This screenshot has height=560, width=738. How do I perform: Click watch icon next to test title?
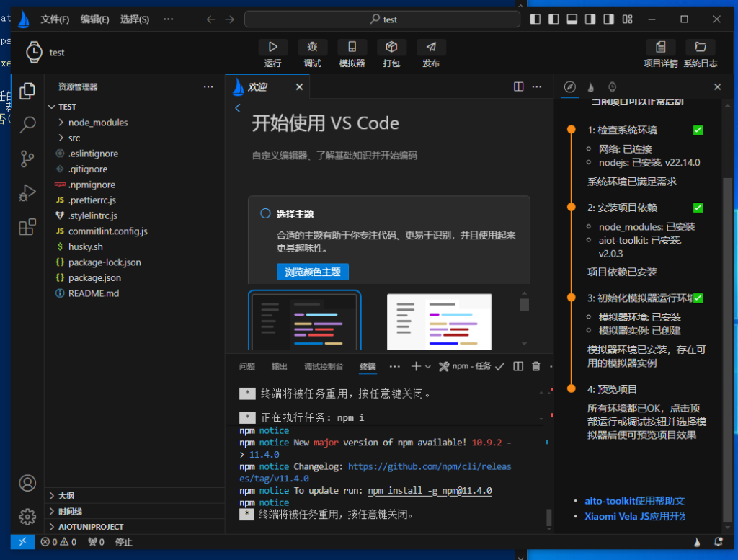tap(34, 52)
